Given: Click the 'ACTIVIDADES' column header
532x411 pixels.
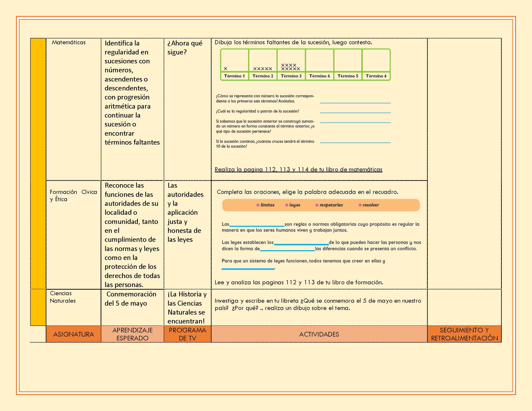Looking at the screenshot, I should 319,334.
